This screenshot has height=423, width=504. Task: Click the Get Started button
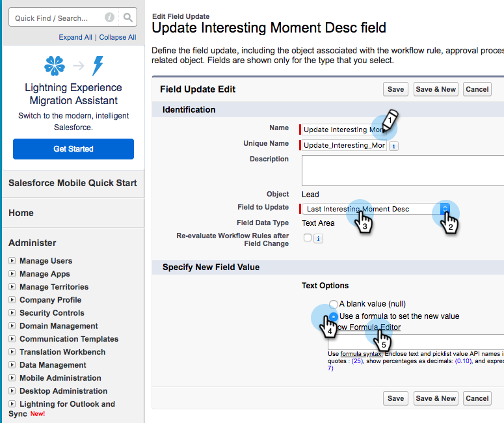[73, 149]
